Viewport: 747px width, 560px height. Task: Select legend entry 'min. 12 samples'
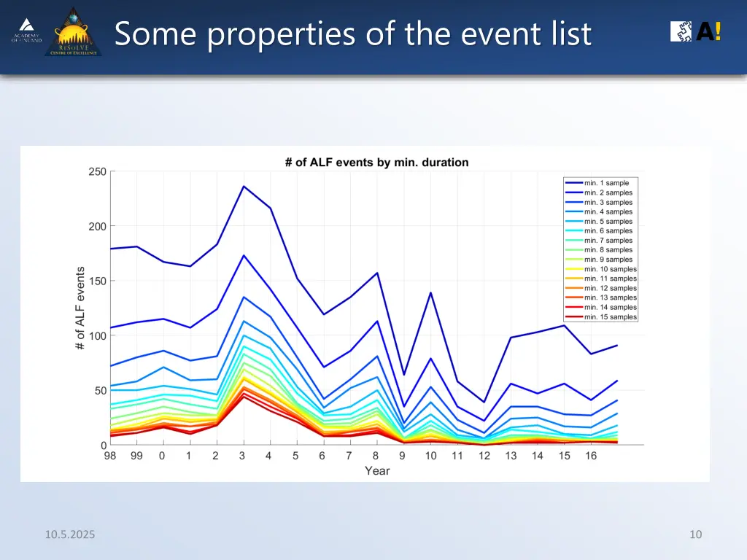pyautogui.click(x=601, y=287)
